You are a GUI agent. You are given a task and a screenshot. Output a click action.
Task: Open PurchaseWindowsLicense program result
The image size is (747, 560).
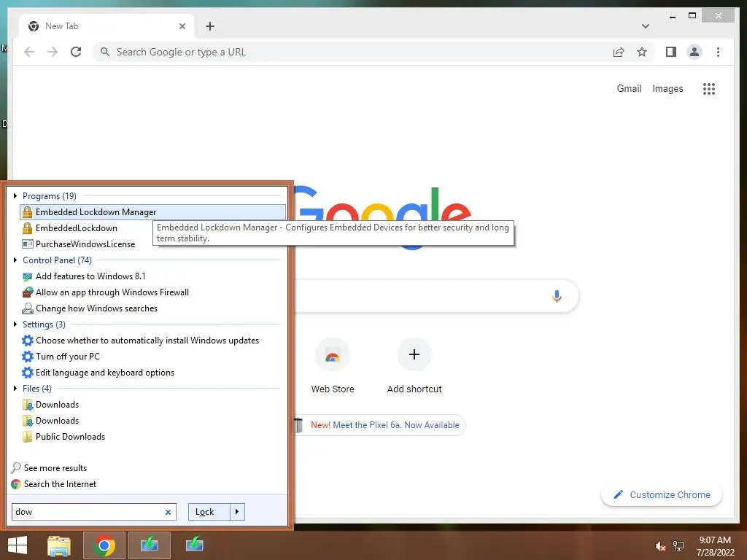85,244
